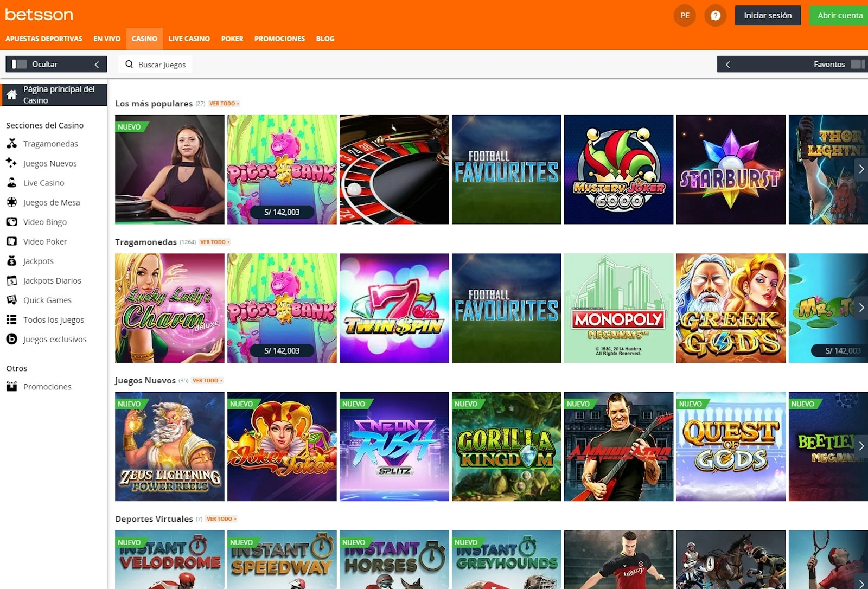
Task: Open the POKER menu item
Action: [232, 39]
